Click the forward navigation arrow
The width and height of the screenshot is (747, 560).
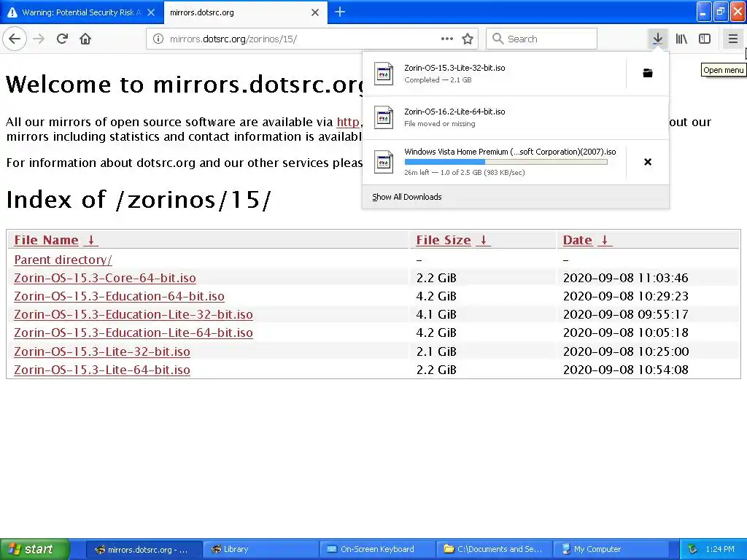(39, 39)
